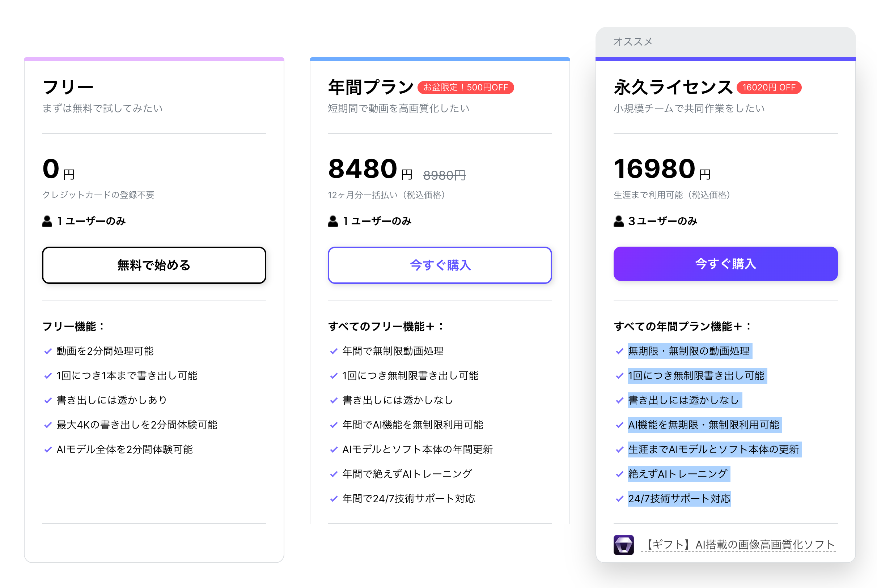877x588 pixels.
Task: Click the checkmark beside 24/7技術サポート対応 in the lifetime plan
Action: pos(620,499)
